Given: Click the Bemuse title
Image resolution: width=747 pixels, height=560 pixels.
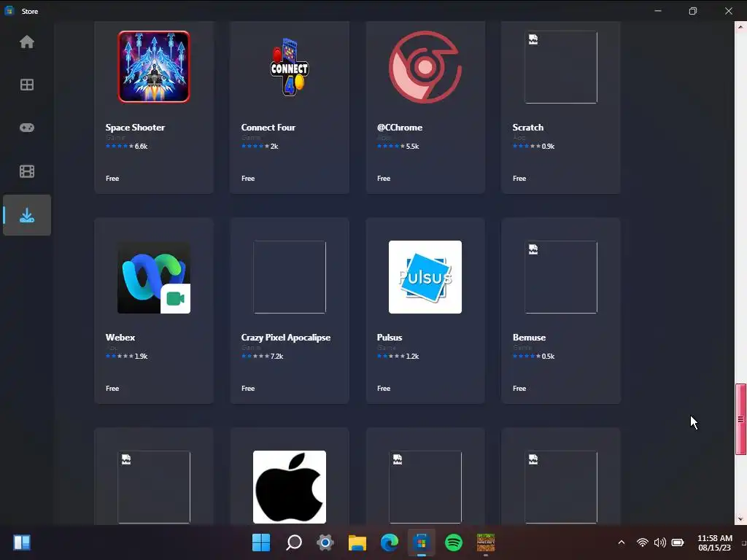Looking at the screenshot, I should click(530, 338).
